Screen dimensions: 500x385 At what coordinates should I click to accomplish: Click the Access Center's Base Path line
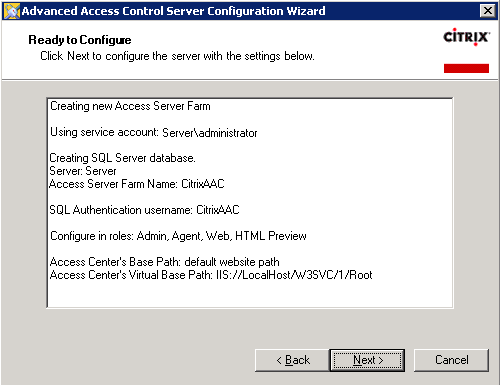click(164, 262)
